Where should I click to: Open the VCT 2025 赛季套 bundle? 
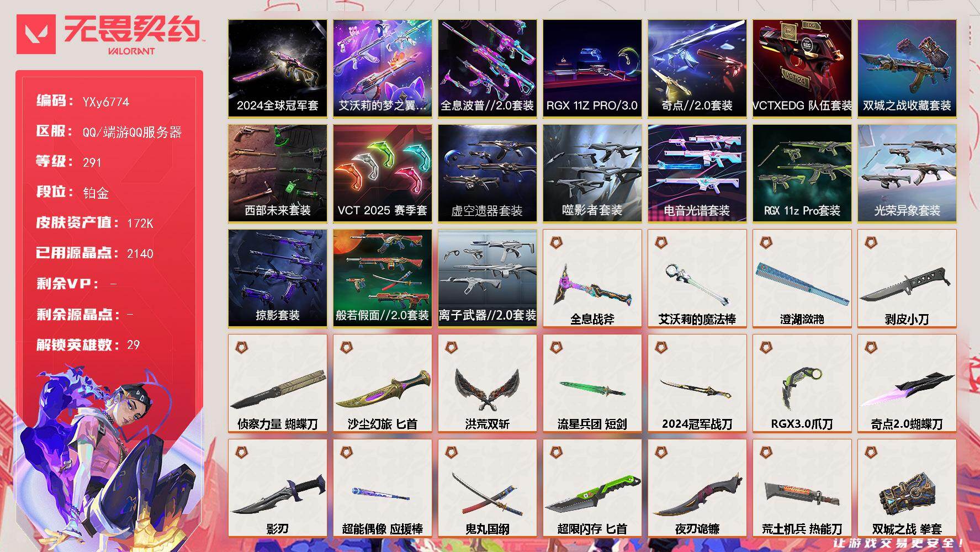point(383,173)
